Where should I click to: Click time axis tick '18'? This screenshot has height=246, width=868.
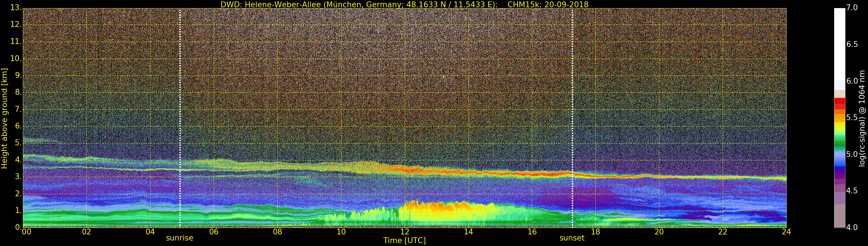pyautogui.click(x=596, y=232)
